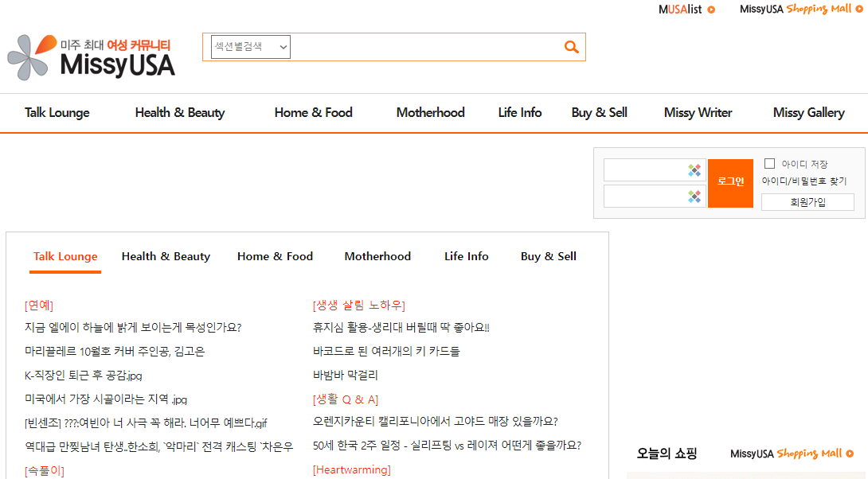This screenshot has height=479, width=868.
Task: Click inside the main search input field
Action: tap(422, 46)
